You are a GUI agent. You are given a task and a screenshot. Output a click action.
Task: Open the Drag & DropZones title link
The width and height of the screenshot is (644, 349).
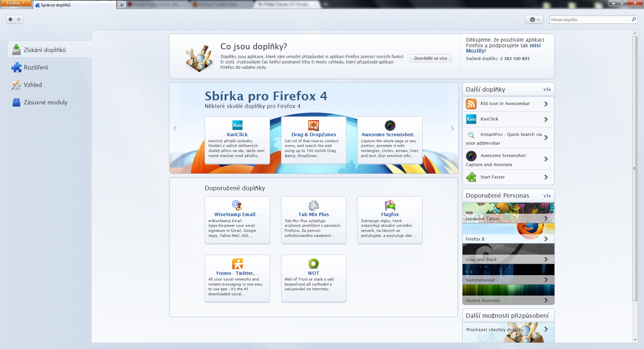pos(314,135)
